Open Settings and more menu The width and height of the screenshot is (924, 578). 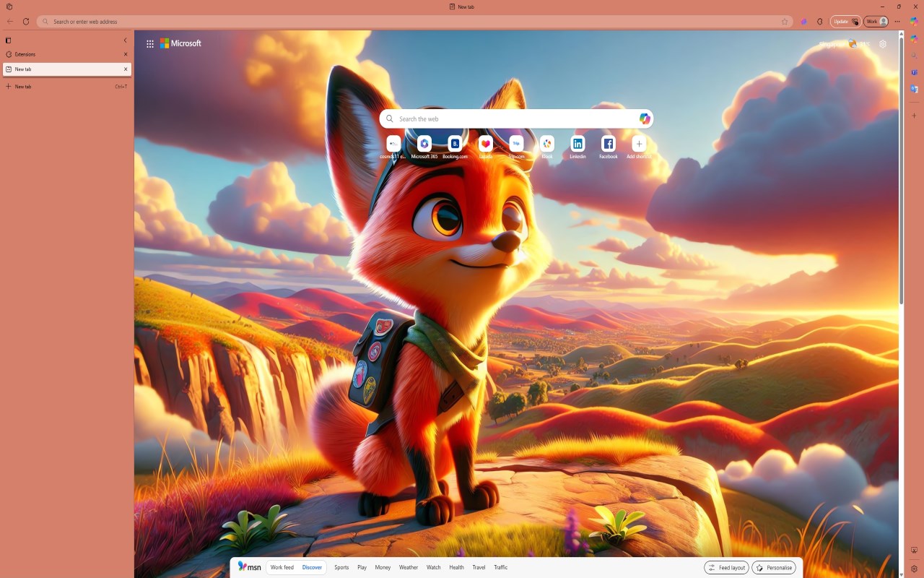897,22
